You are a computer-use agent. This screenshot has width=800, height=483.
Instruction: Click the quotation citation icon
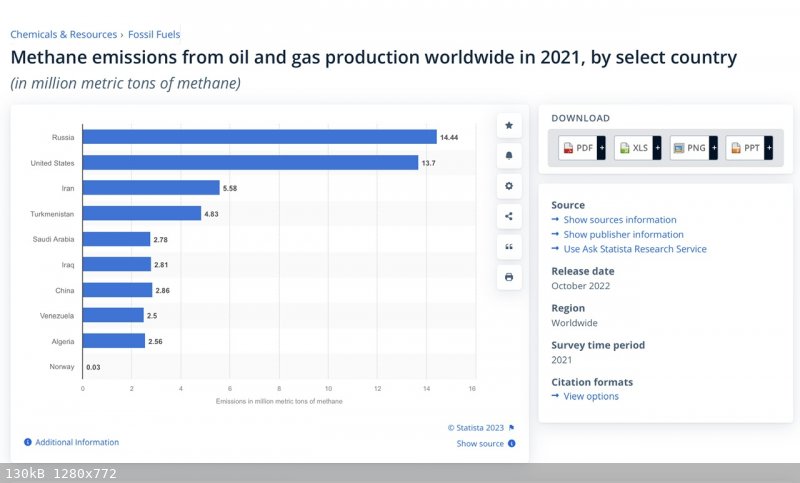point(509,247)
